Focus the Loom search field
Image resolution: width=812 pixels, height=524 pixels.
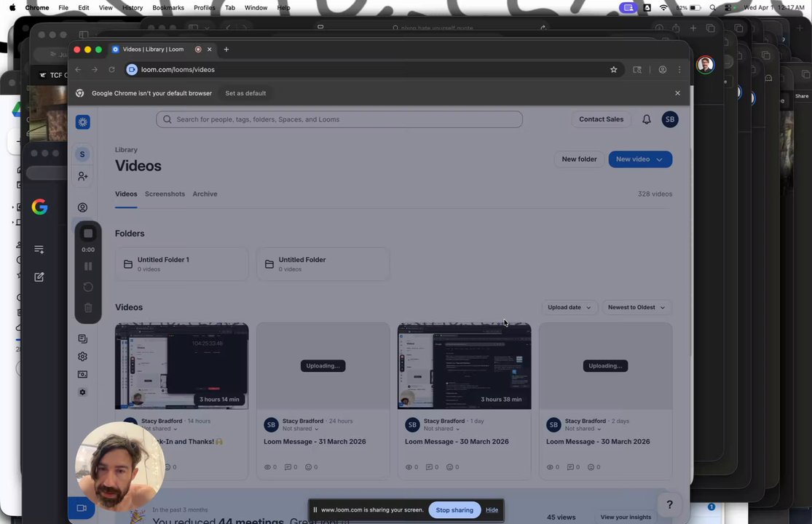coord(339,119)
